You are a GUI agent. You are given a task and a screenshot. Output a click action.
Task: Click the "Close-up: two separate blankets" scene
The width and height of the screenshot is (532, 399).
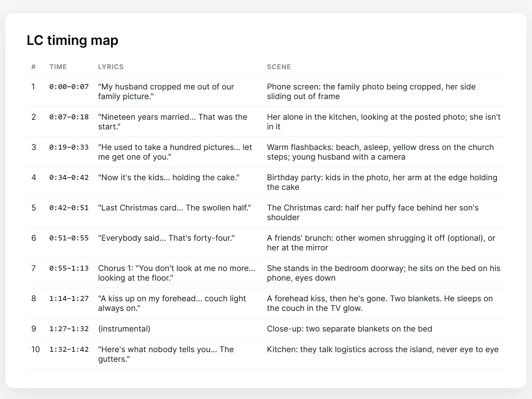click(x=349, y=329)
